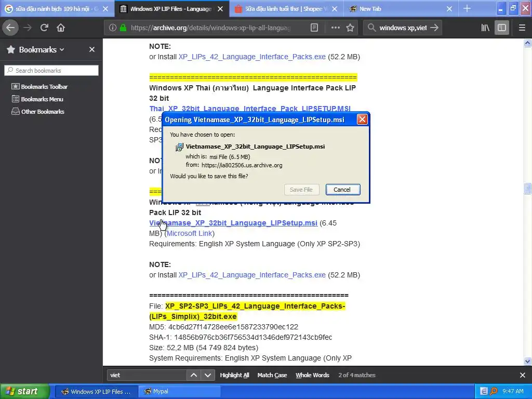Image resolution: width=532 pixels, height=399 pixels.
Task: View the green padlock connection details
Action: 123,28
